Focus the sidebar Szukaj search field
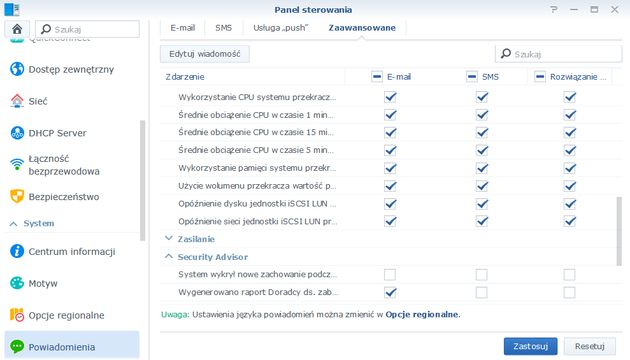This screenshot has height=360, width=630. click(x=88, y=29)
